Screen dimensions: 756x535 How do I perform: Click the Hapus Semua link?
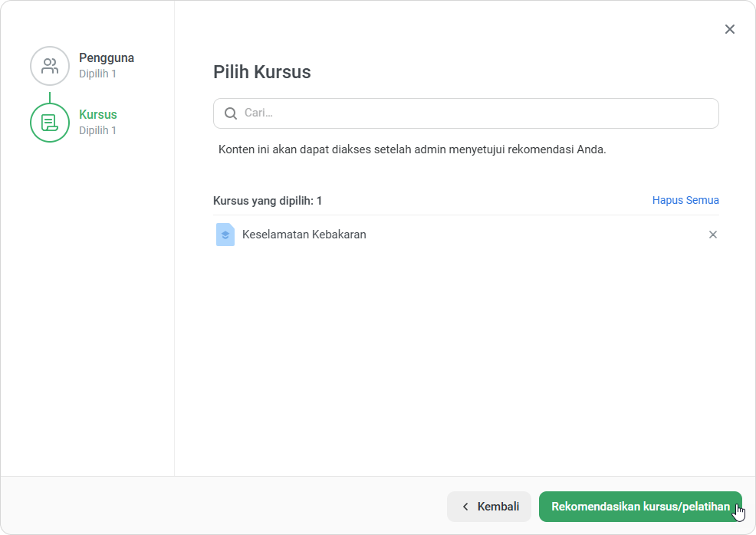point(685,200)
